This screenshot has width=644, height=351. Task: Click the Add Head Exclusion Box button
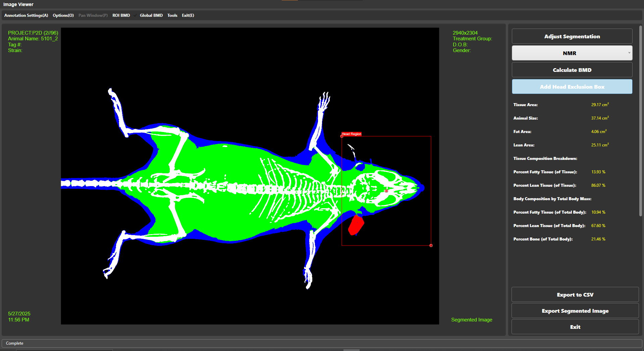point(572,87)
